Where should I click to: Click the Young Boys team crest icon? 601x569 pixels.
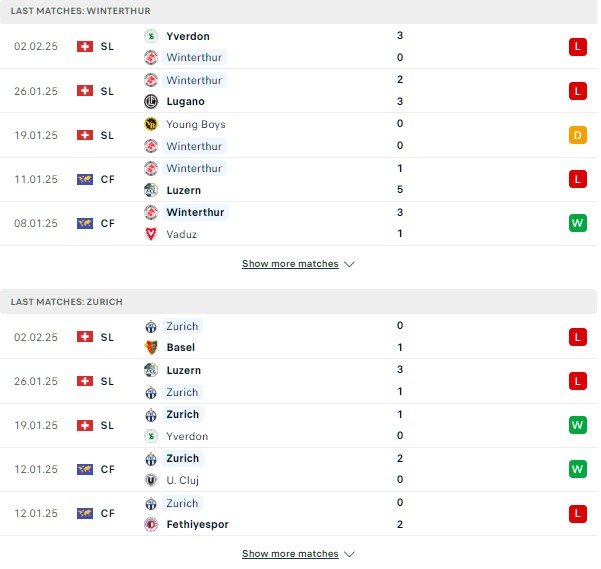pos(151,124)
